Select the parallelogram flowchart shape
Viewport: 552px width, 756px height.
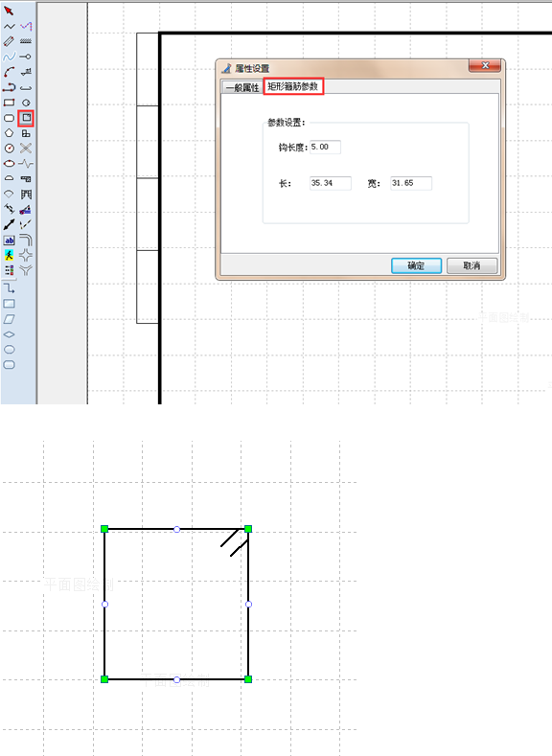click(x=9, y=319)
